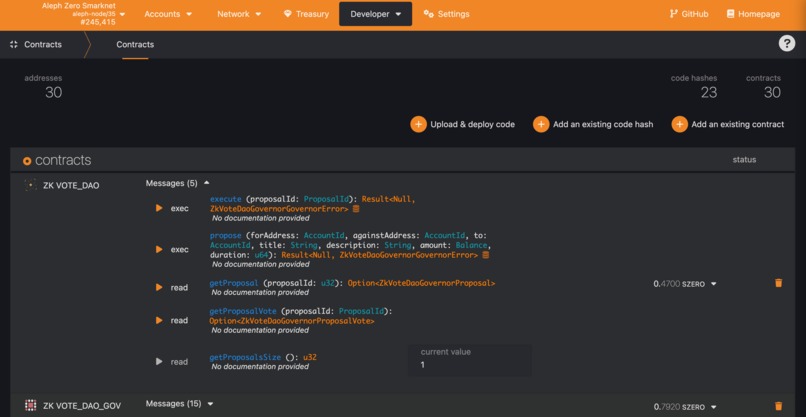The width and height of the screenshot is (806, 417).
Task: Click the execute message signature
Action: pos(313,204)
